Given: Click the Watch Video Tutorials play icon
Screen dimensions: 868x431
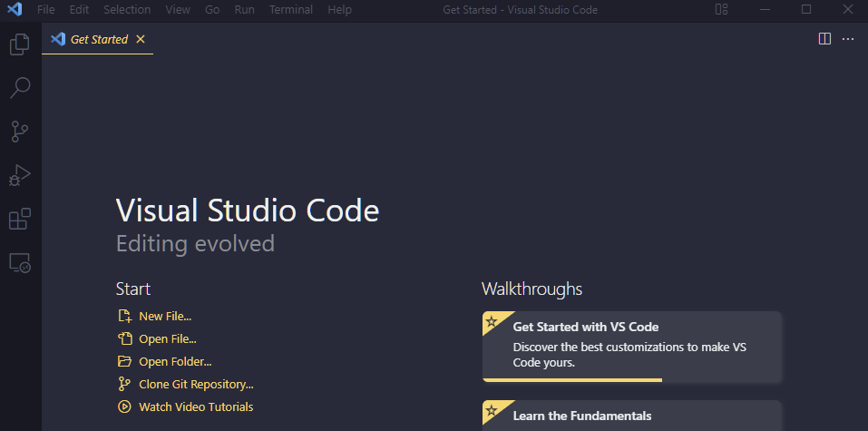Looking at the screenshot, I should (x=124, y=407).
